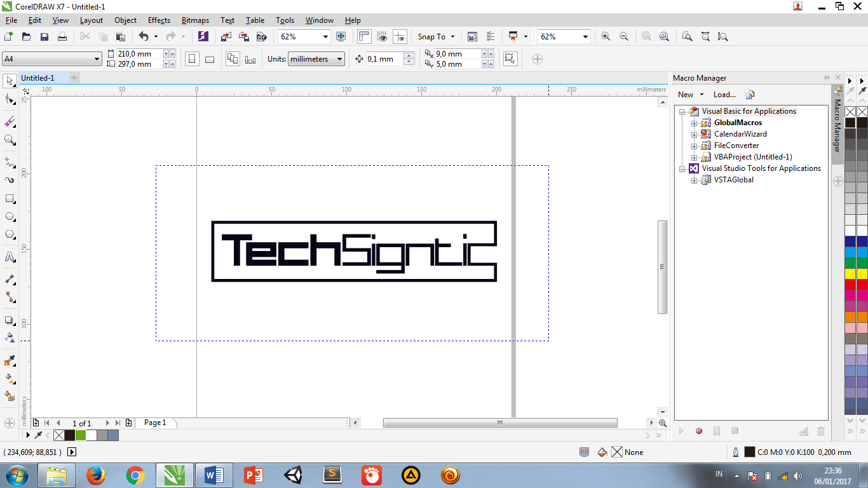868x488 pixels.
Task: Toggle full-screen preview button
Action: [341, 37]
